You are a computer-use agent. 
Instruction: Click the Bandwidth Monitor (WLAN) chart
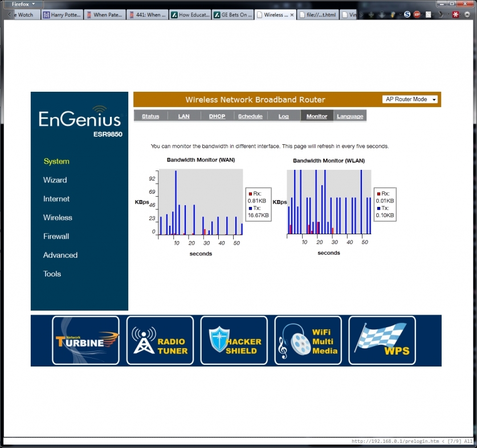coord(329,202)
